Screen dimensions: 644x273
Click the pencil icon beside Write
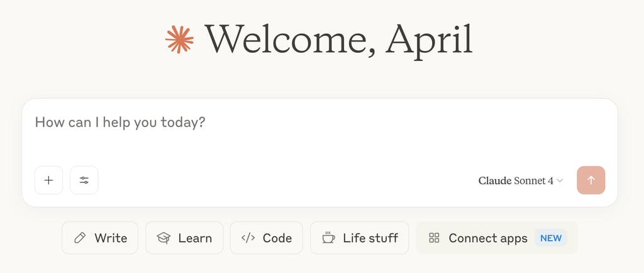pos(80,238)
